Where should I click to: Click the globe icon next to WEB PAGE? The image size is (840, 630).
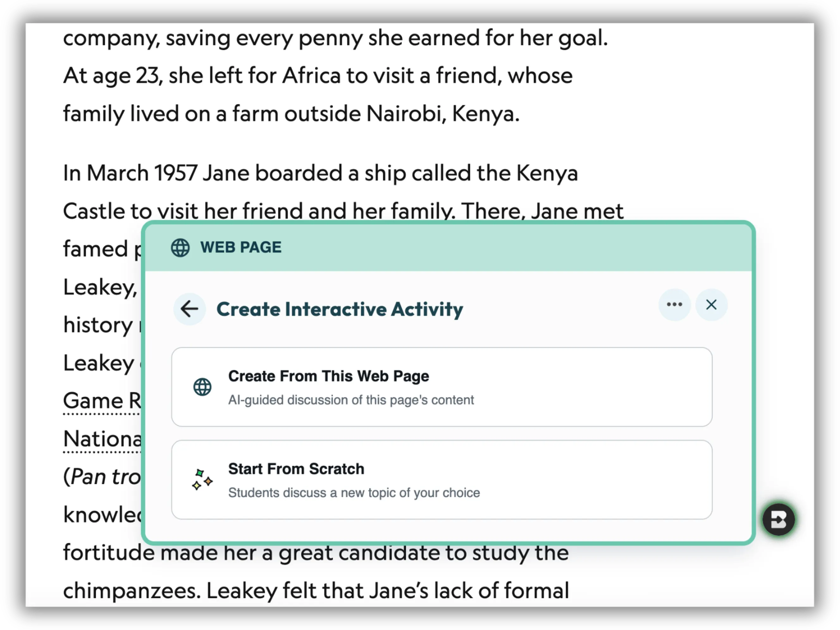coord(180,248)
